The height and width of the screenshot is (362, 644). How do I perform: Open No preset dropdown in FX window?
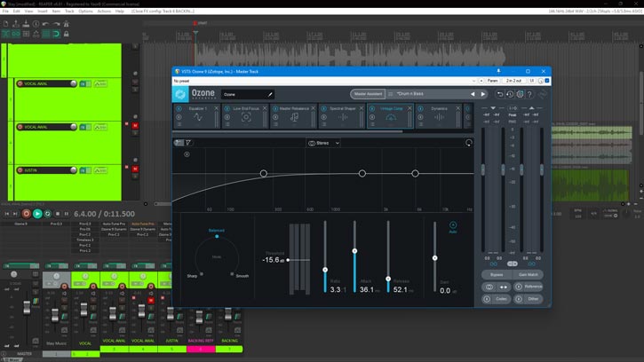click(324, 81)
